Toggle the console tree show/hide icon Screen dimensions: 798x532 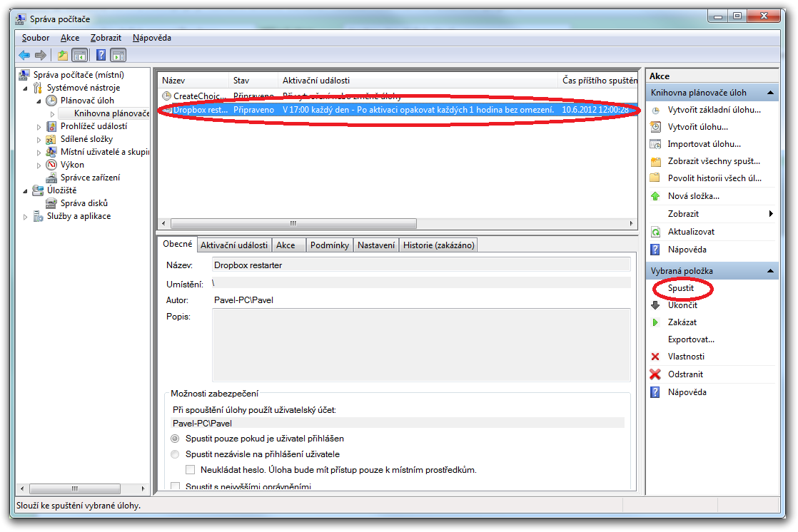(x=80, y=55)
